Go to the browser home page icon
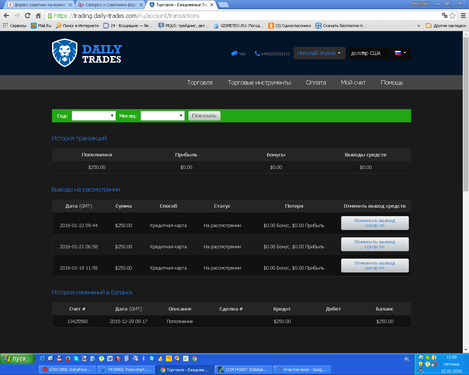 coord(38,16)
